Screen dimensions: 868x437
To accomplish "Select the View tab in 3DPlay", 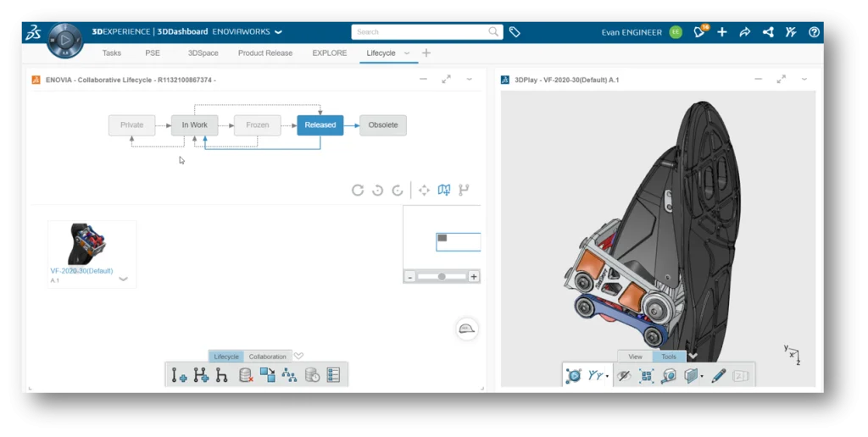I will 634,357.
